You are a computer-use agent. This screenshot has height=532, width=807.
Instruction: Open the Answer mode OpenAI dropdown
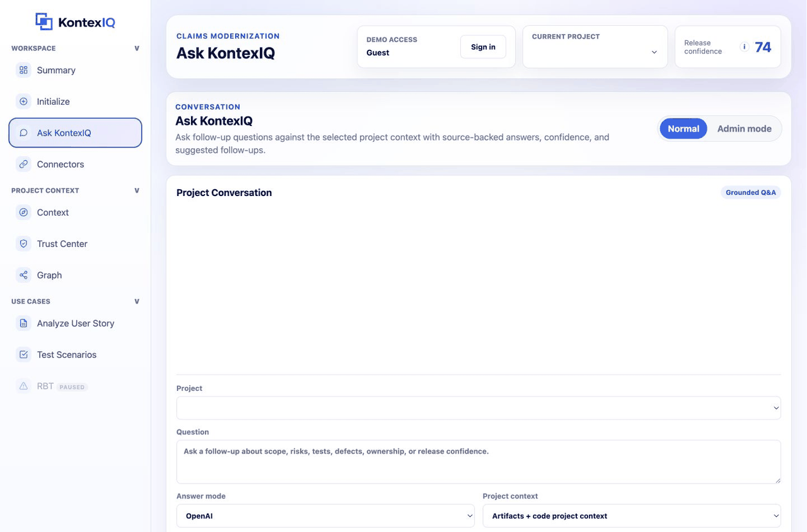pos(325,516)
